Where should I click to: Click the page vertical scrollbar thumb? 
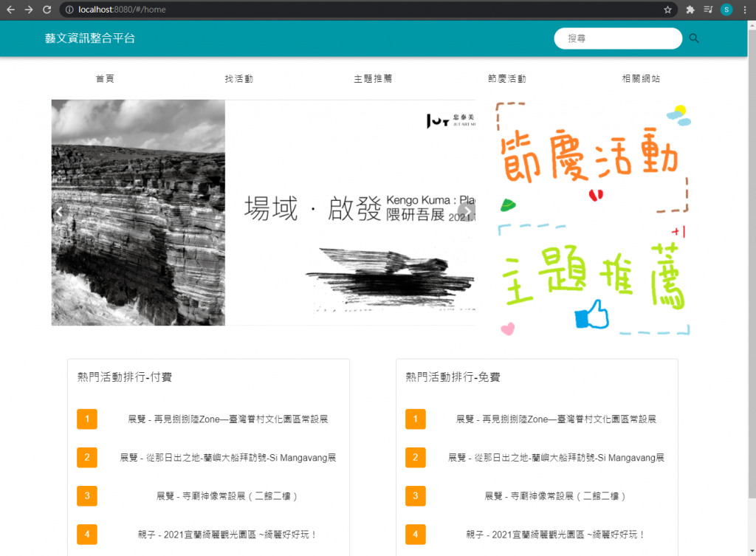(x=752, y=264)
